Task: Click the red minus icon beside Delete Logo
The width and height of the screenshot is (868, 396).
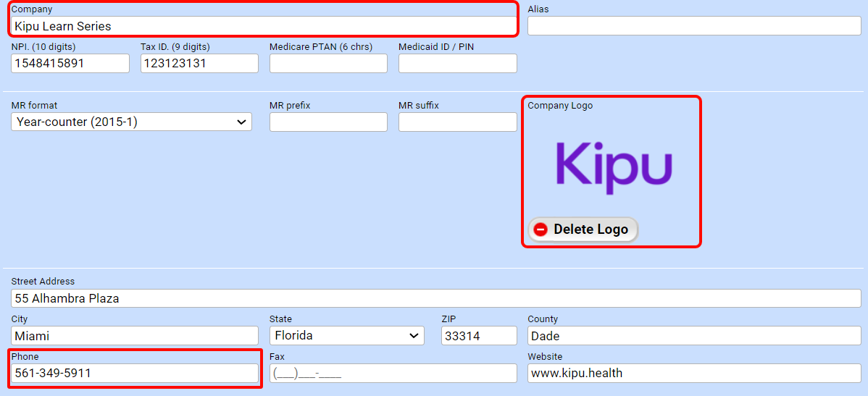Action: (x=541, y=229)
